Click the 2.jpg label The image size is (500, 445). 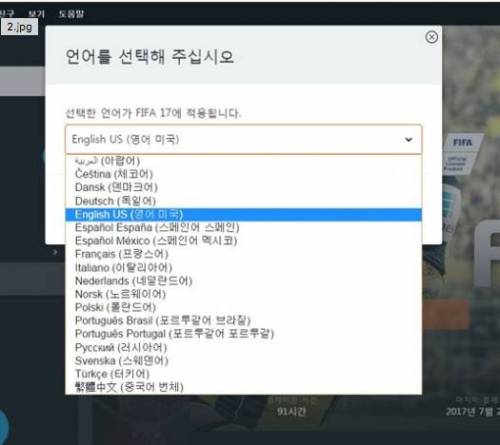(x=19, y=27)
